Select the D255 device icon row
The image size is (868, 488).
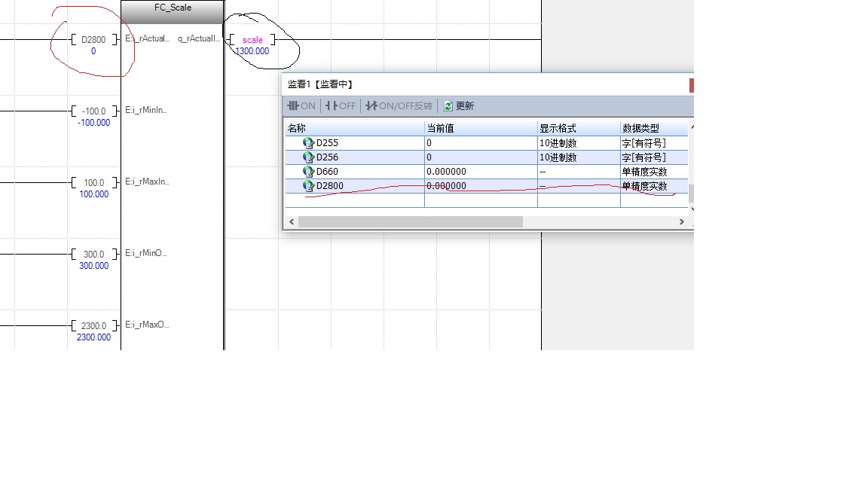click(x=308, y=142)
